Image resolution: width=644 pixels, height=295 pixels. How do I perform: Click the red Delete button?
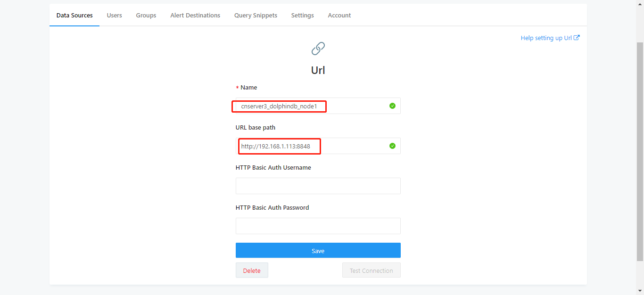coord(252,270)
